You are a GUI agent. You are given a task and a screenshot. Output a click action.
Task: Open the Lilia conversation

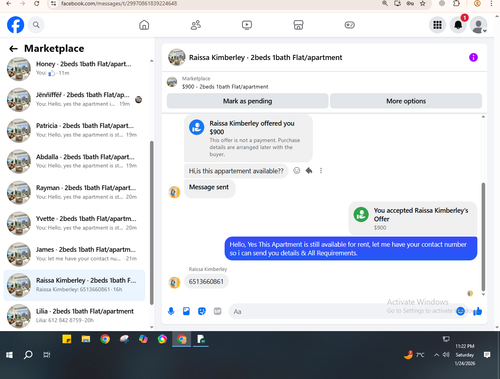coord(74,316)
